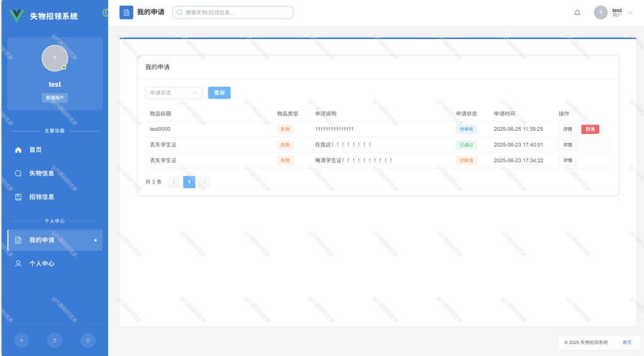Image resolution: width=644 pixels, height=356 pixels.
Task: Click the 2025-06-25 11:39:25 timestamp
Action: (x=518, y=129)
